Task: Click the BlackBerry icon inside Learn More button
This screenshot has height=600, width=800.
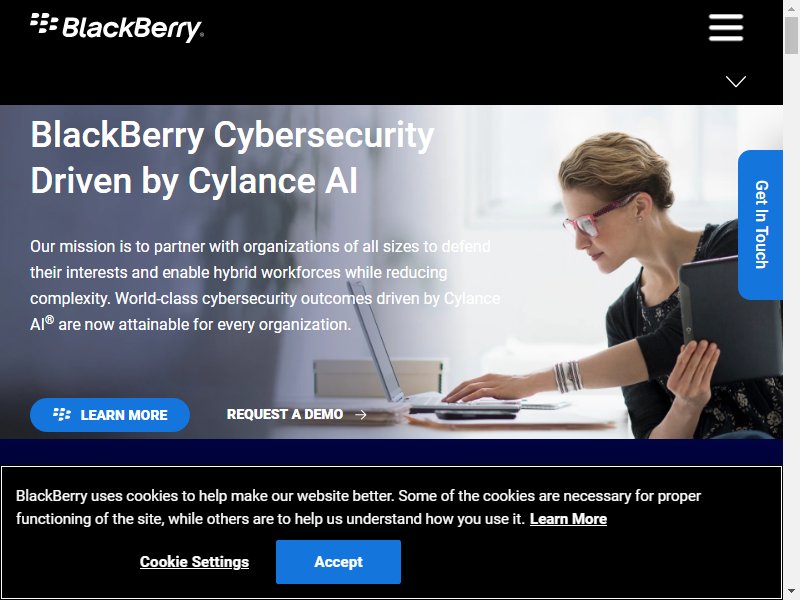Action: click(x=62, y=414)
